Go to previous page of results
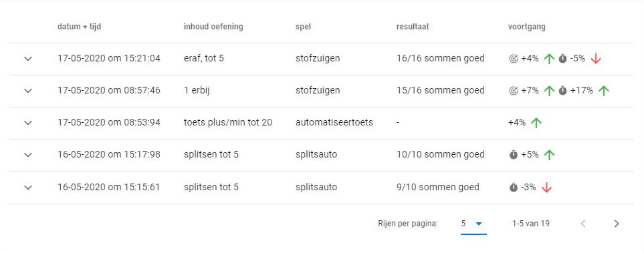Screen dimensions: 644x253 pyautogui.click(x=582, y=224)
